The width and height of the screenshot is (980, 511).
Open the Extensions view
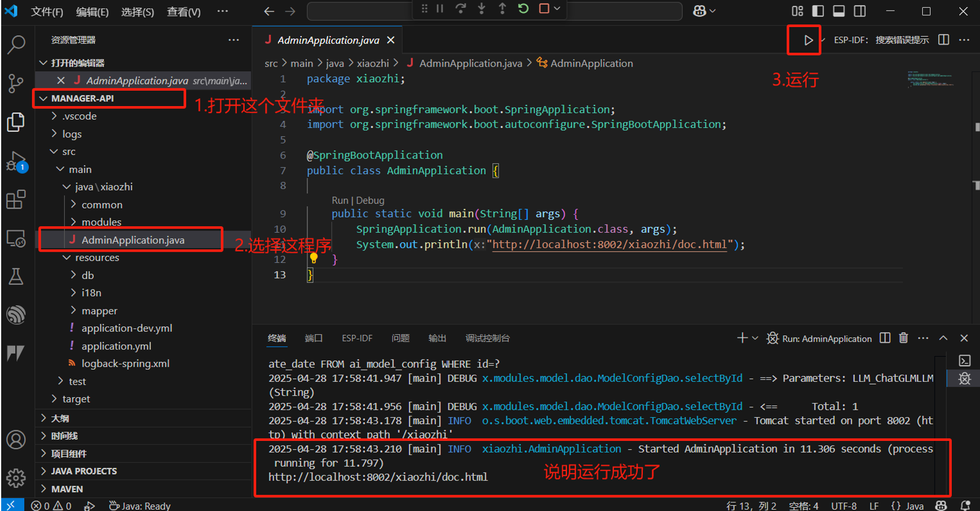[16, 200]
